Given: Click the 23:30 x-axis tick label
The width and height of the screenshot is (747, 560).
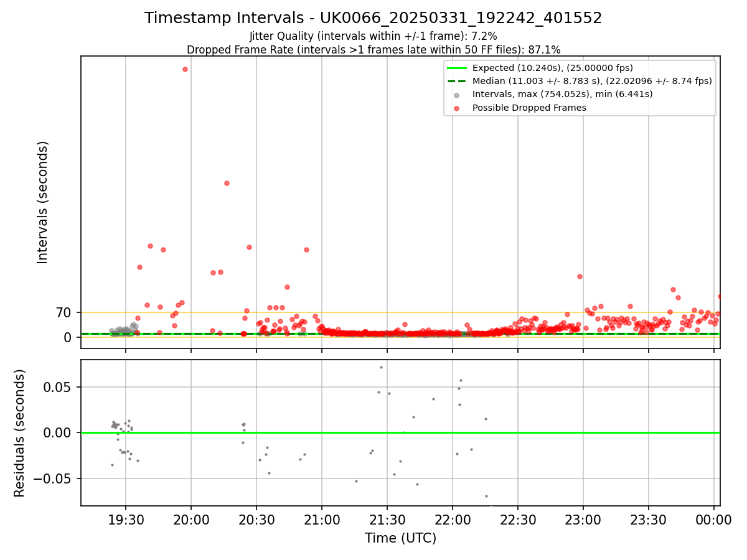Looking at the screenshot, I should (x=649, y=520).
